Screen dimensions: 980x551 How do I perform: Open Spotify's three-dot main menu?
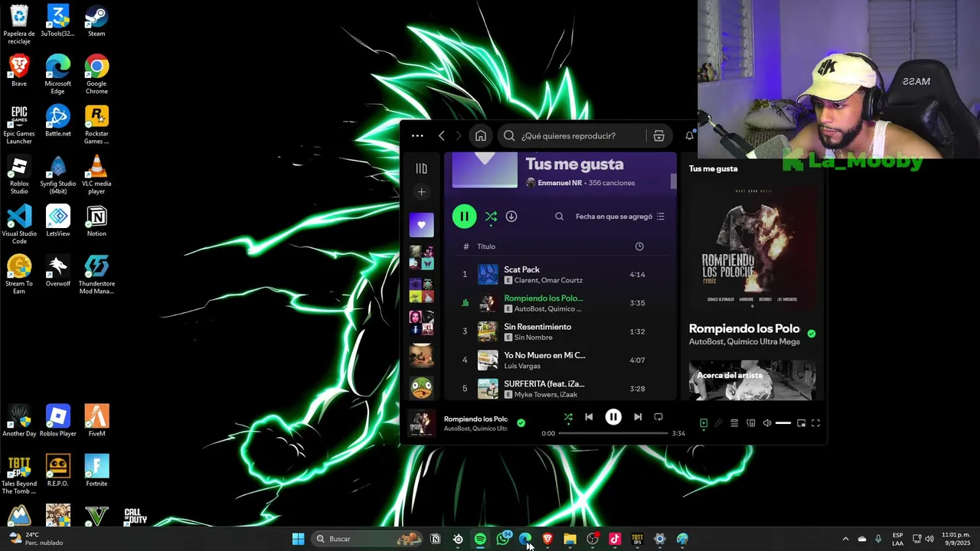click(x=417, y=135)
